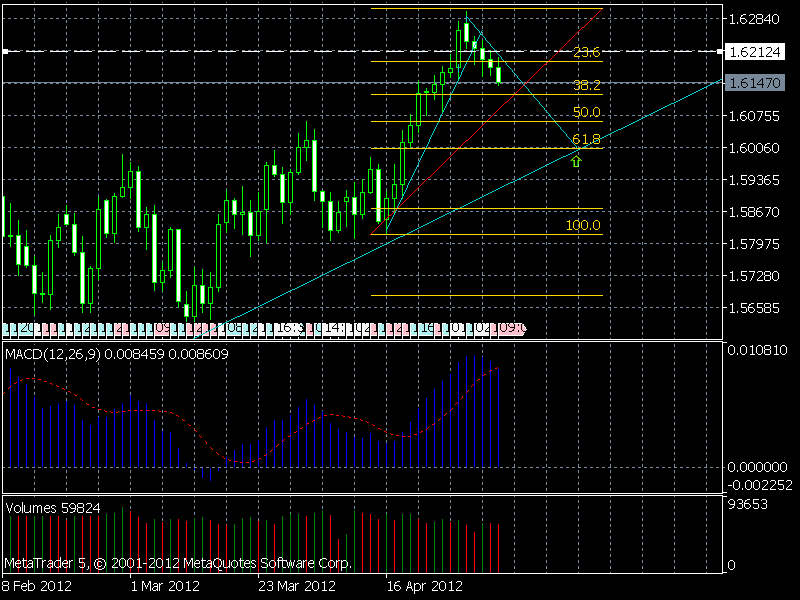Select the most recent candlestick on chart
The width and height of the screenshot is (800, 600).
pos(498,74)
